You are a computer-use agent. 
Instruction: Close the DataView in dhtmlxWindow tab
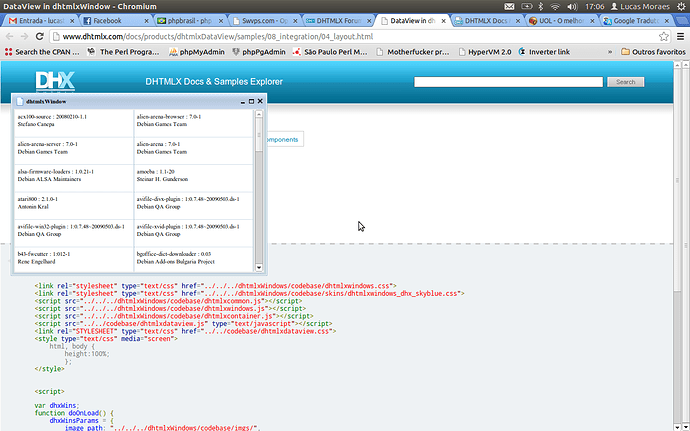click(x=444, y=21)
